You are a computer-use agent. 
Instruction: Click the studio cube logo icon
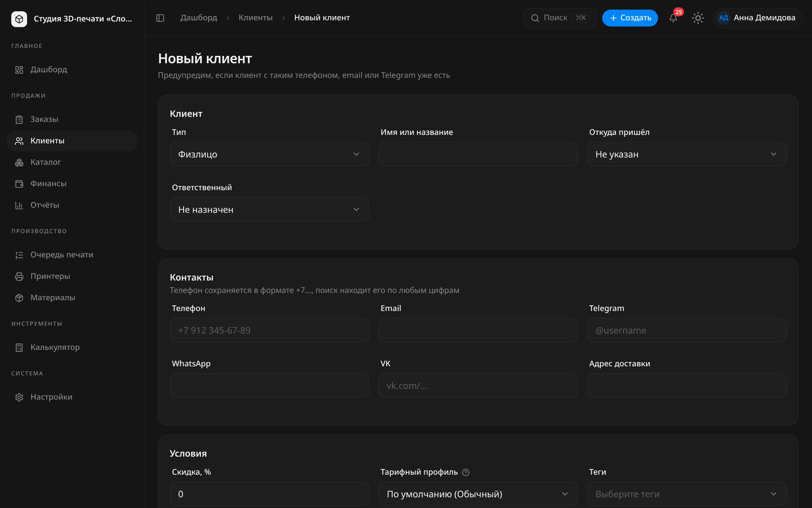(x=19, y=19)
